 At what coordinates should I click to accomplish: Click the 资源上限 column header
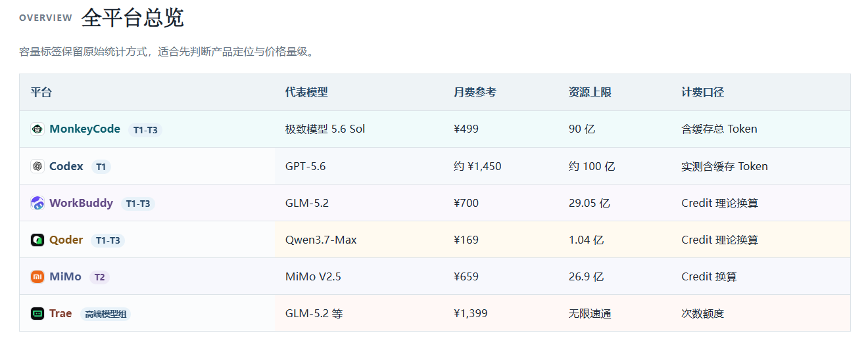coord(590,92)
